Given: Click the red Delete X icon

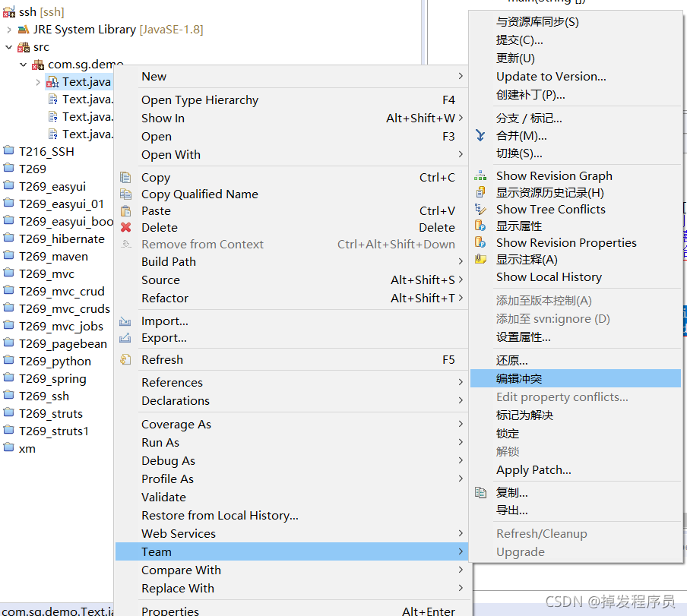Looking at the screenshot, I should pyautogui.click(x=125, y=227).
